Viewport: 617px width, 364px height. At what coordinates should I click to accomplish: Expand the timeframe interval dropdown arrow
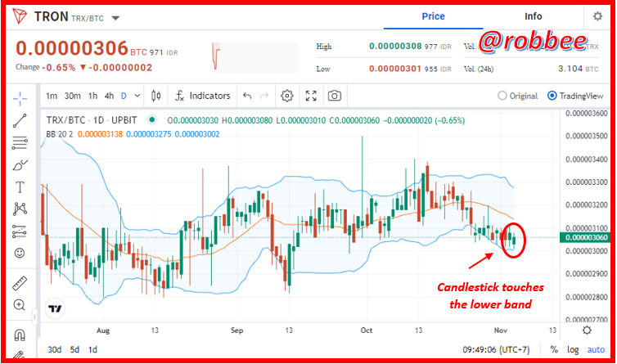coord(137,96)
